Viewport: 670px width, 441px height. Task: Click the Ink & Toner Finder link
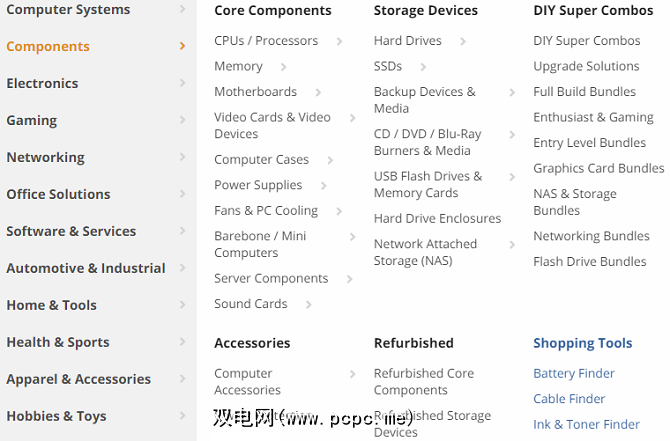click(586, 424)
